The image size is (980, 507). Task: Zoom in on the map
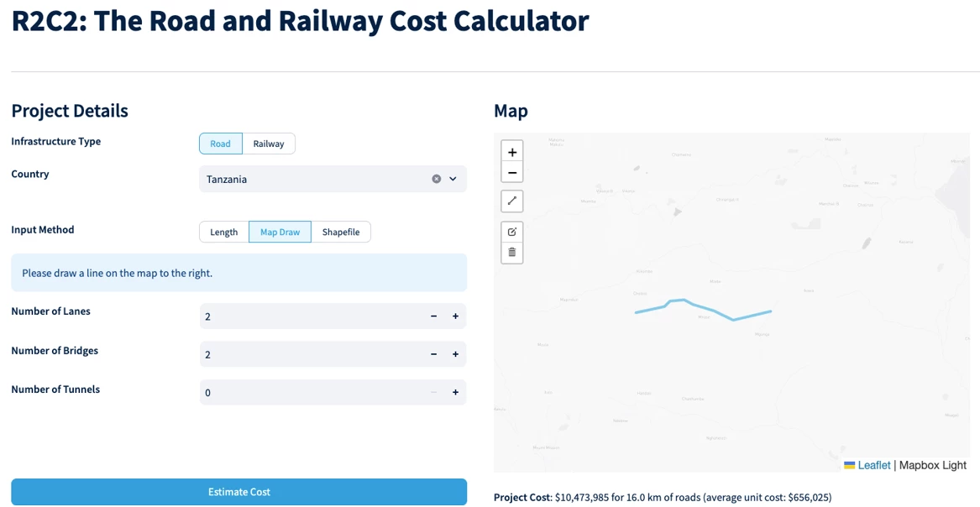[x=512, y=152]
